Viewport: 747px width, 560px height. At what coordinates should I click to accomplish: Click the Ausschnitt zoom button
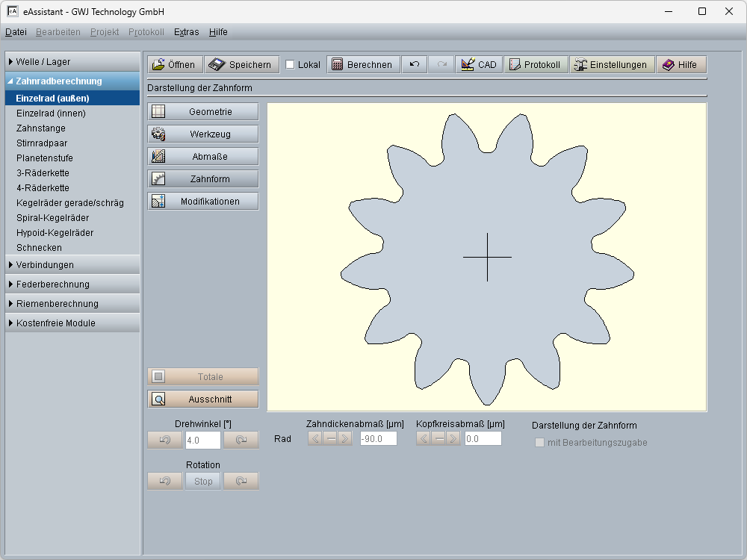203,399
